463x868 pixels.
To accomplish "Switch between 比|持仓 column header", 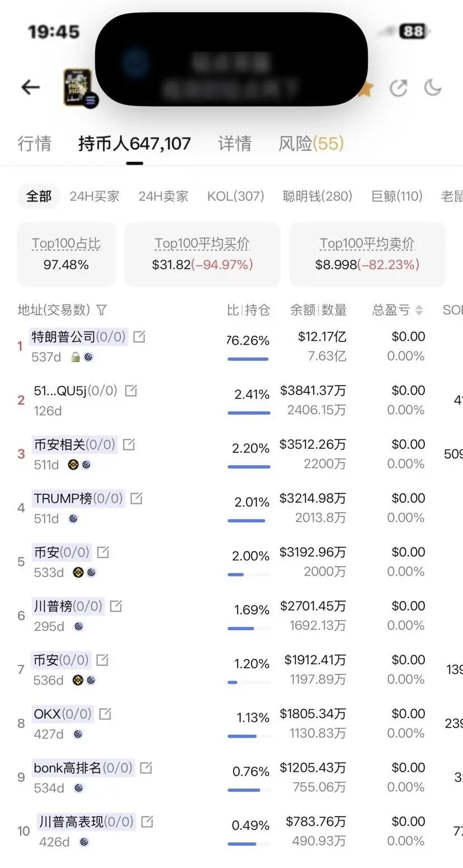I will (x=248, y=310).
